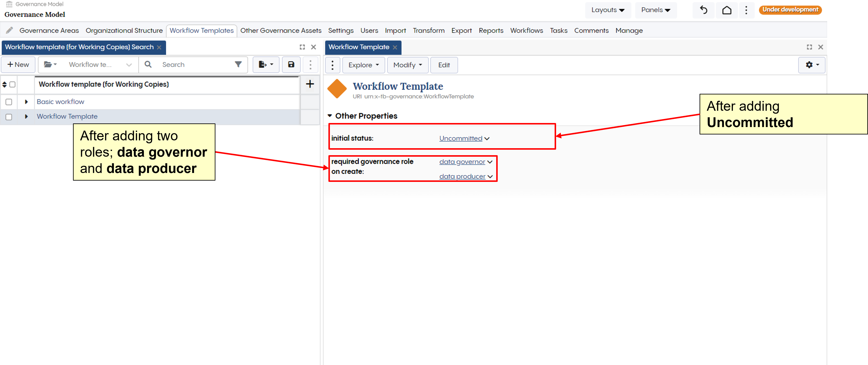Check the checkbox next to Workflow Template
The width and height of the screenshot is (868, 365).
click(9, 117)
